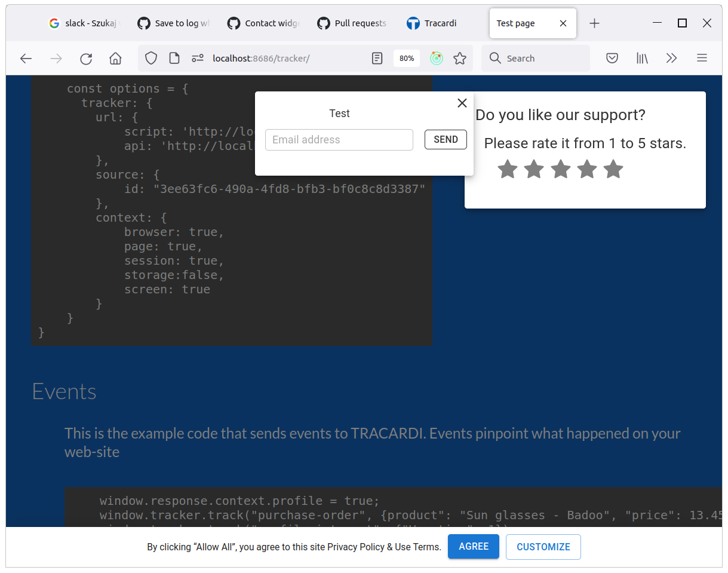
Task: Click the Email address input field
Action: [x=339, y=139]
